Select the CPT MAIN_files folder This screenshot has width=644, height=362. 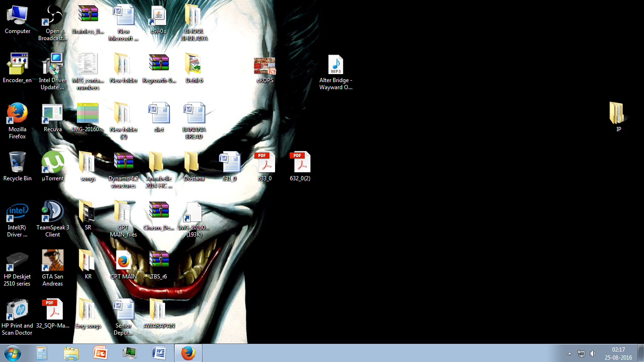click(124, 219)
